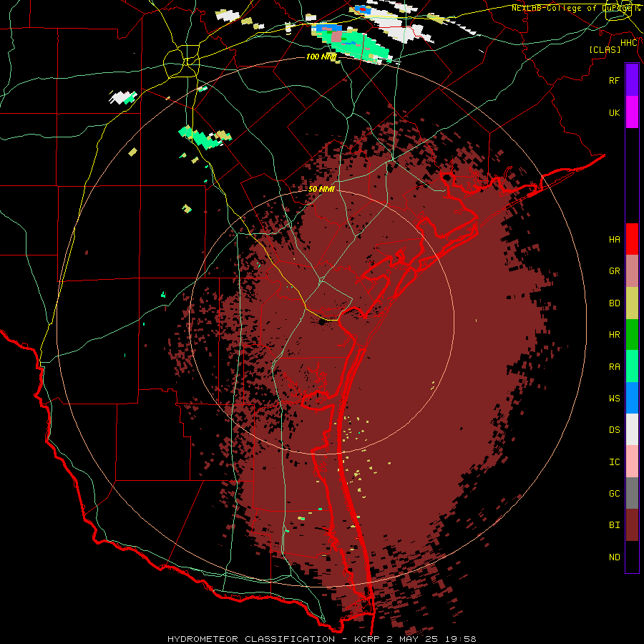The width and height of the screenshot is (644, 644).
Task: Click the IC legend label
Action: pos(615,462)
